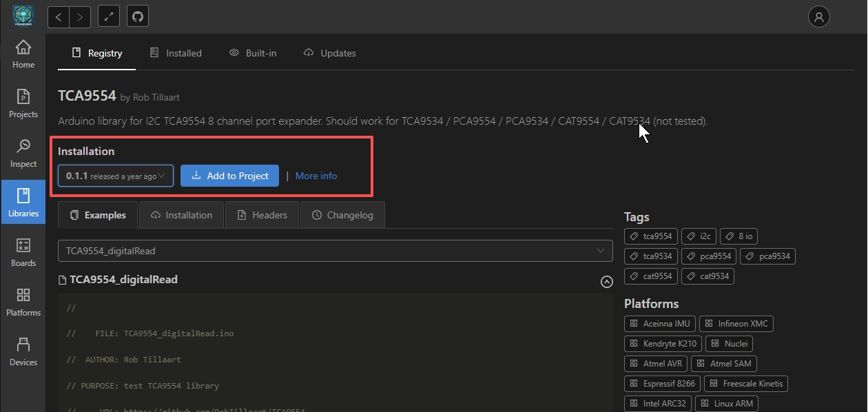Click the Add to Project button
The height and width of the screenshot is (412, 868).
229,176
